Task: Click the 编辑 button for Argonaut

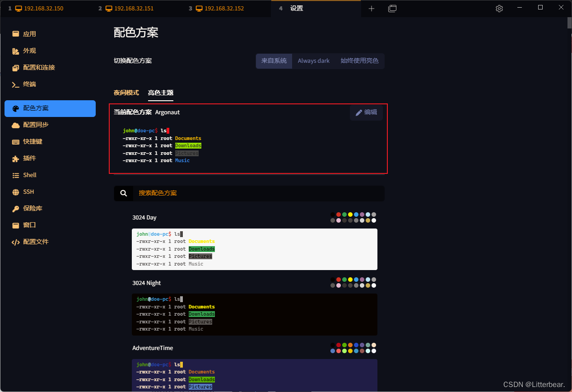Action: click(x=366, y=112)
